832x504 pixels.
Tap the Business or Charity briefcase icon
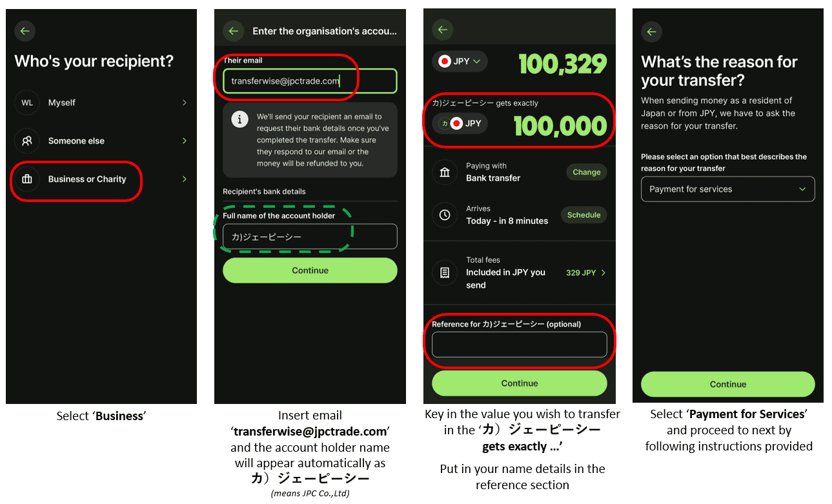[27, 179]
